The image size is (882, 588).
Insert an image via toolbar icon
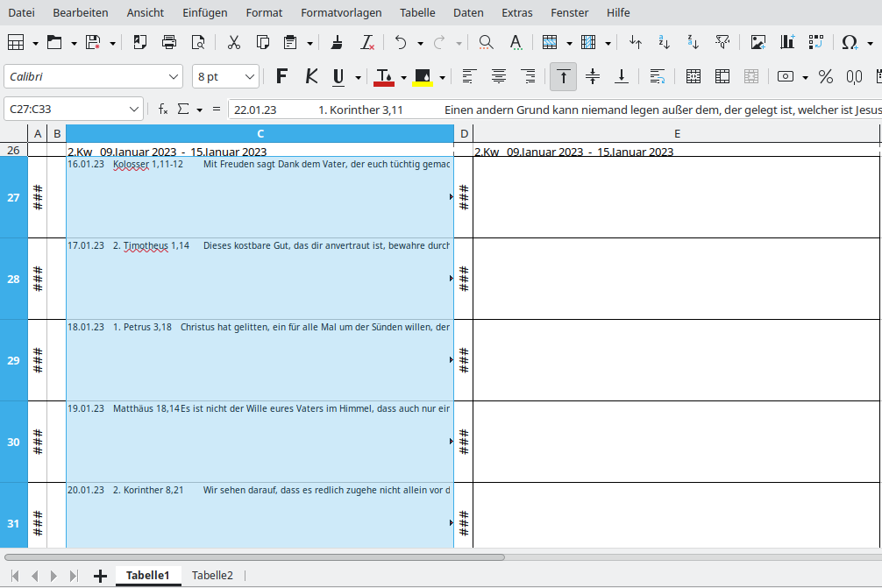pyautogui.click(x=758, y=42)
